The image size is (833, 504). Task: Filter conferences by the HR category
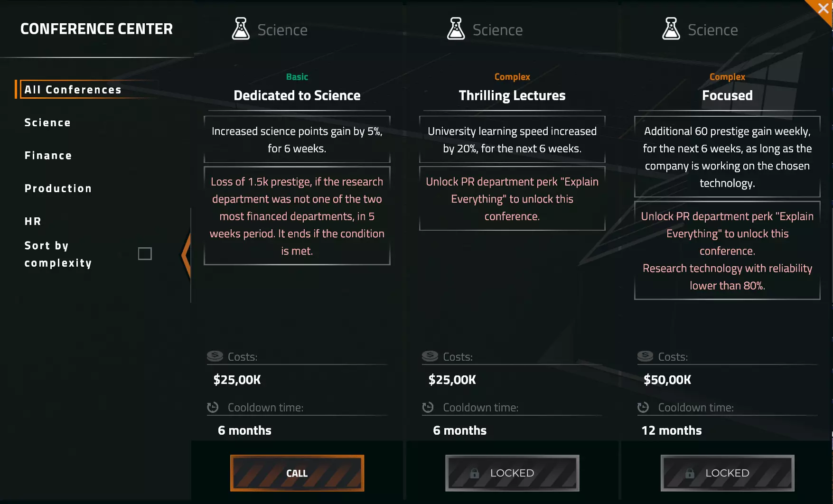coord(33,221)
